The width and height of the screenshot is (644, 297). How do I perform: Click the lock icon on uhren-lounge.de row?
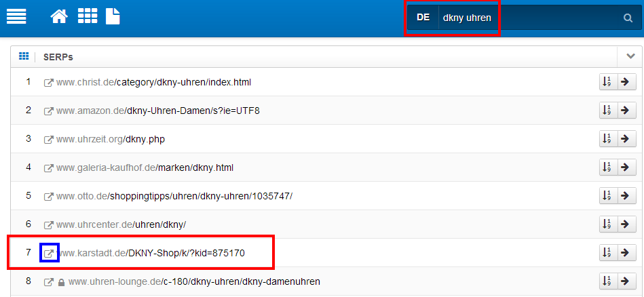tap(61, 282)
